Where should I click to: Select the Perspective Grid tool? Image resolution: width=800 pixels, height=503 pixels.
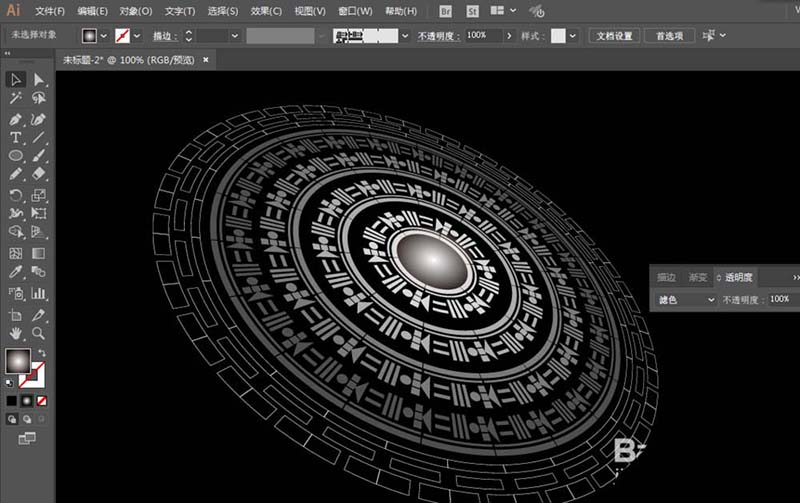pos(39,232)
